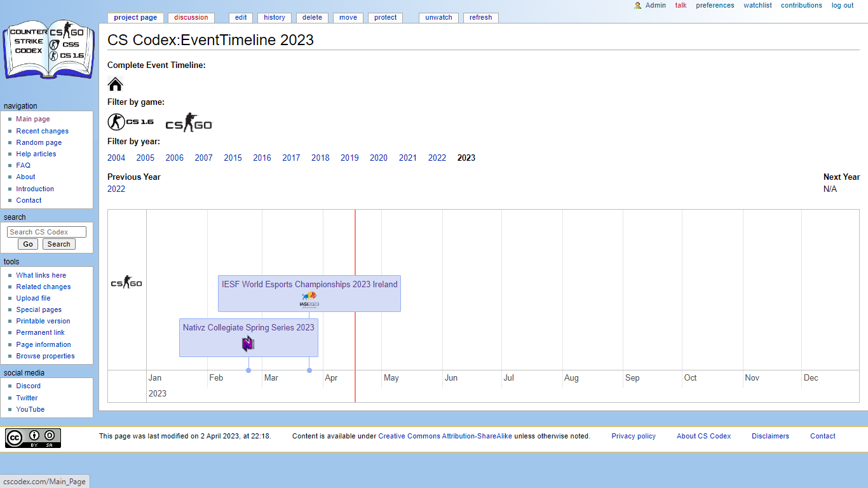Select the edit tab
This screenshot has height=488, width=868.
[241, 18]
